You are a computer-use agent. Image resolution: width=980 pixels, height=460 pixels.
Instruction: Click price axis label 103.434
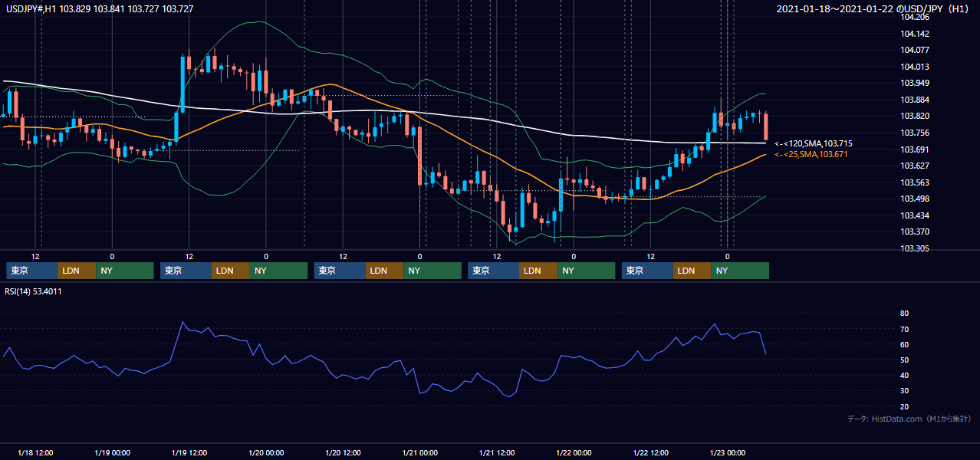(916, 215)
